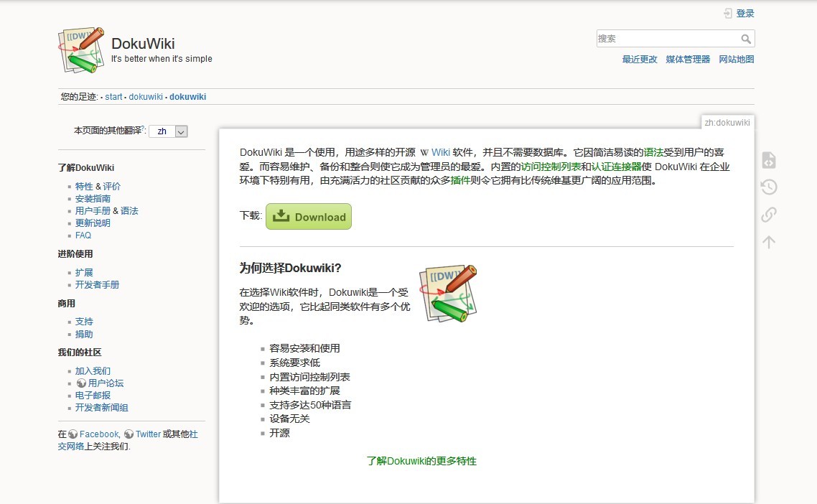Screen dimensions: 817x504
Task: Open the 特性 features link
Action: (84, 187)
